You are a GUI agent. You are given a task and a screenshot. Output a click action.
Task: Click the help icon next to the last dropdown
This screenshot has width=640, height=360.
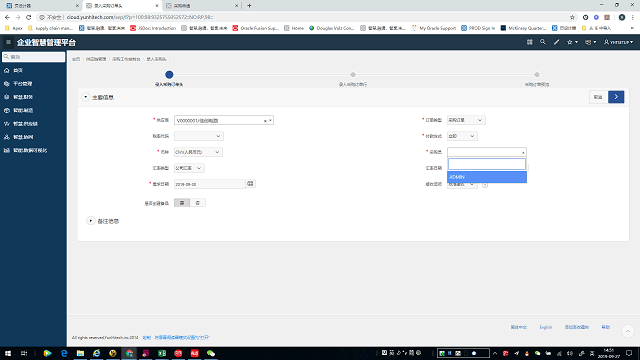point(485,185)
